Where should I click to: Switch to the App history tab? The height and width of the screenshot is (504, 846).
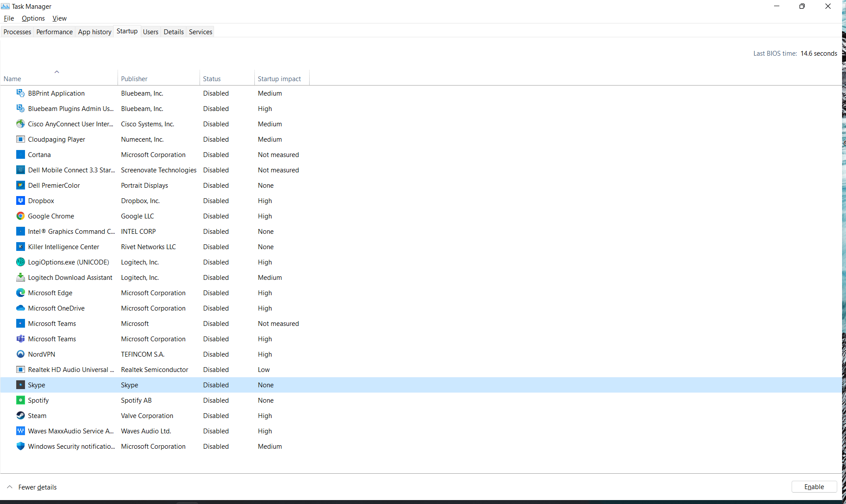(x=95, y=32)
